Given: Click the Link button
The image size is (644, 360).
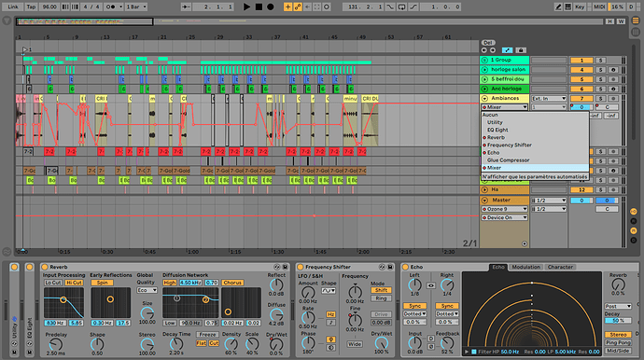Looking at the screenshot, I should point(12,7).
